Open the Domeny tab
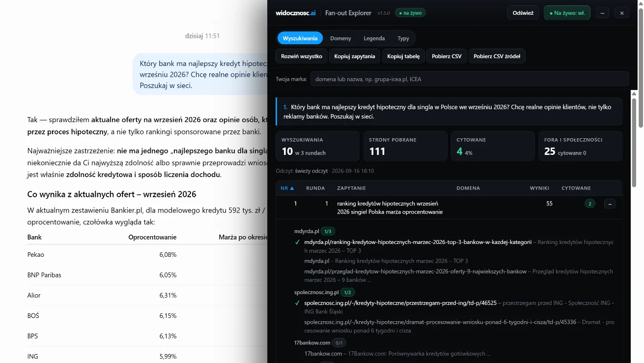The width and height of the screenshot is (644, 363). [340, 38]
